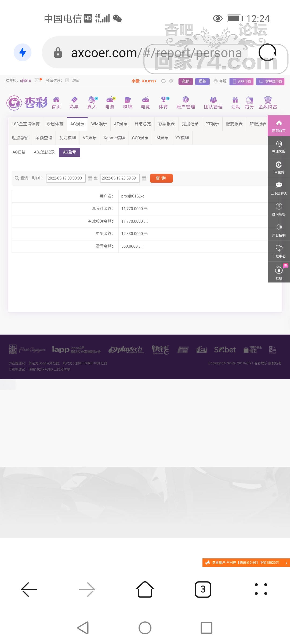The height and width of the screenshot is (644, 290).
Task: Select the AG投注记录 sub-tab
Action: point(44,152)
